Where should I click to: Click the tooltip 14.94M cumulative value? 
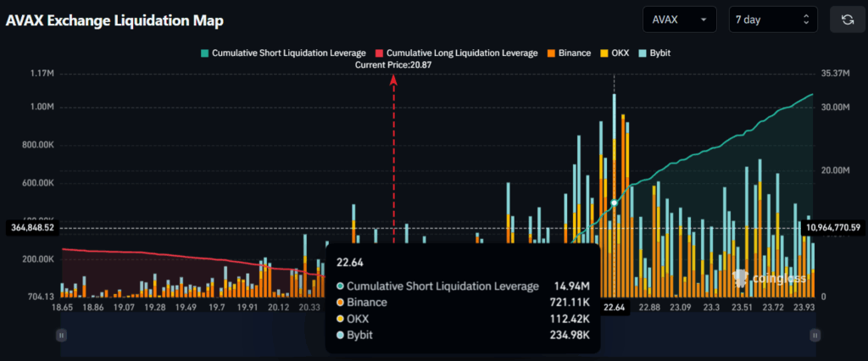pyautogui.click(x=572, y=286)
